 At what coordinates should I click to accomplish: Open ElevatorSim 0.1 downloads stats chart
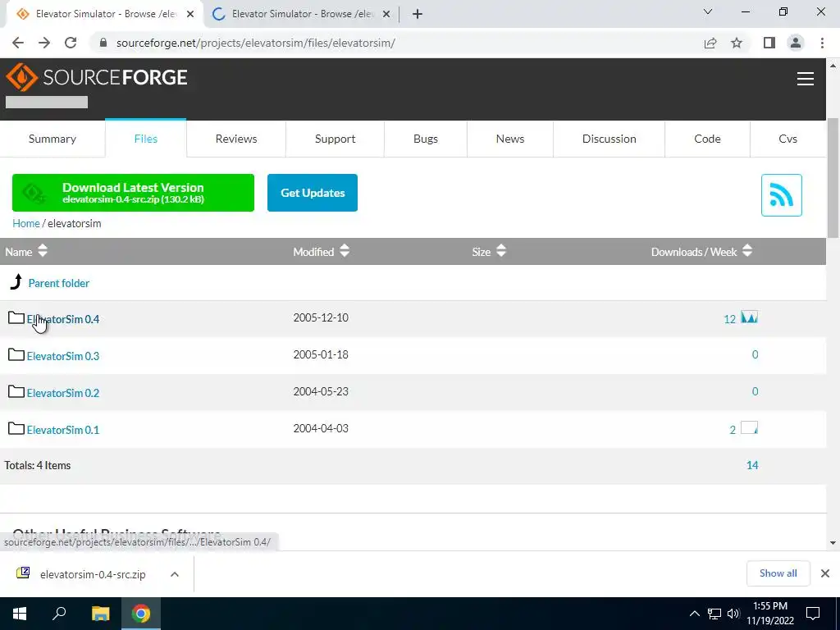coord(749,428)
